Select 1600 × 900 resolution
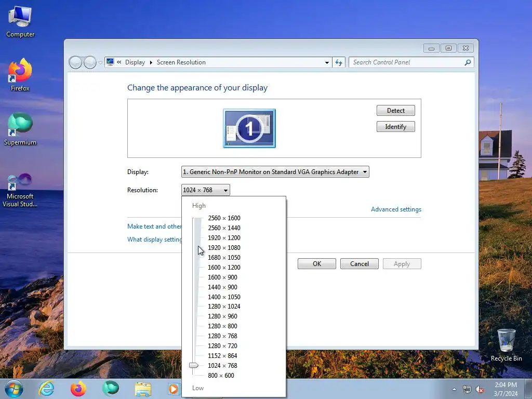532x399 pixels. (222, 277)
